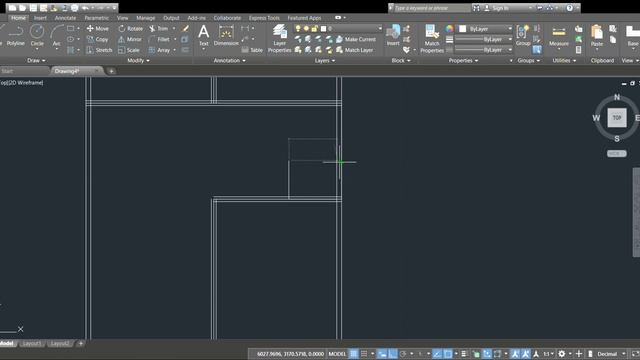Image resolution: width=640 pixels, height=360 pixels.
Task: Click Match Properties tool
Action: tap(431, 38)
